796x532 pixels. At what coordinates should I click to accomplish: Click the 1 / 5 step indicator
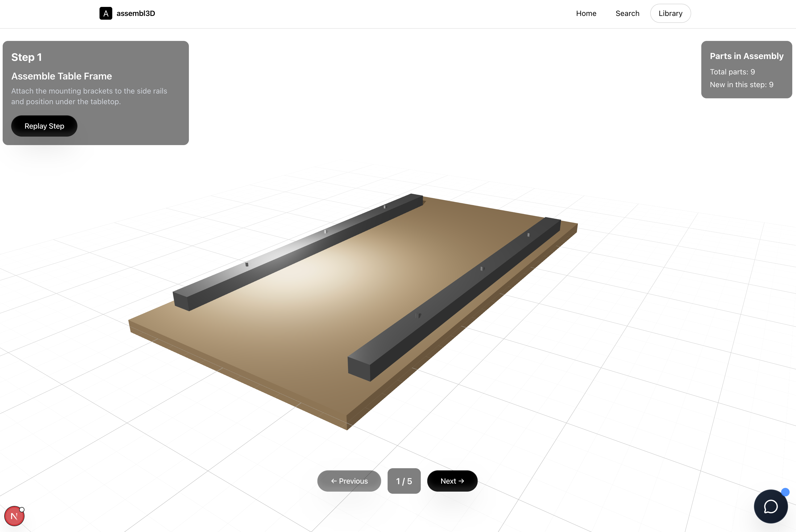coord(404,481)
